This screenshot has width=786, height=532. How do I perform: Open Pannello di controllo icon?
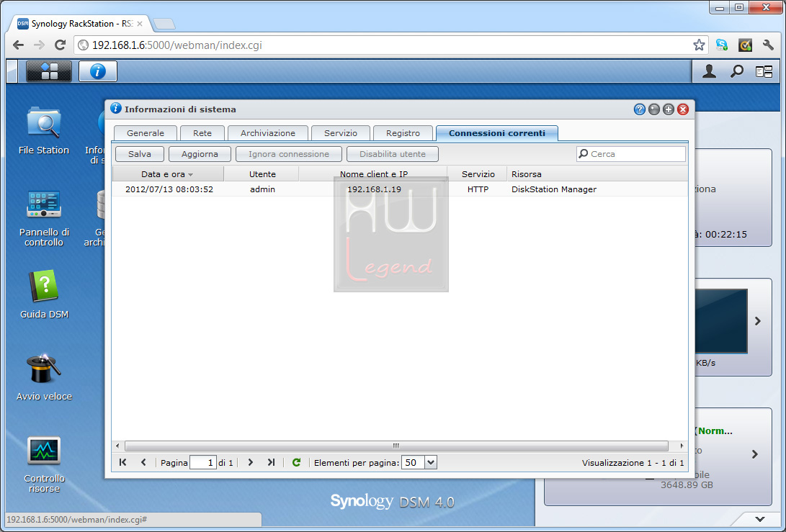click(x=44, y=218)
